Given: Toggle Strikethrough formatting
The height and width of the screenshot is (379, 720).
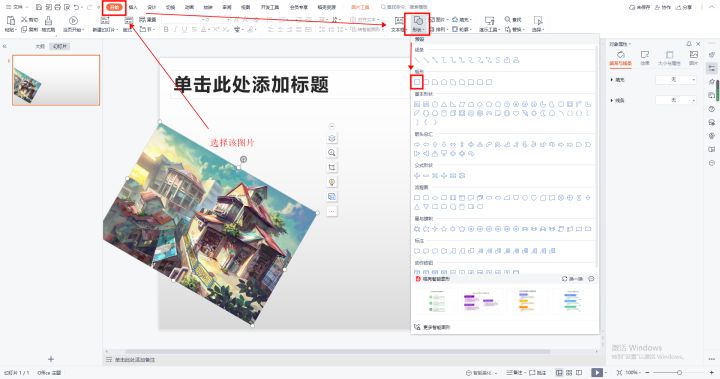Looking at the screenshot, I should click(x=194, y=29).
